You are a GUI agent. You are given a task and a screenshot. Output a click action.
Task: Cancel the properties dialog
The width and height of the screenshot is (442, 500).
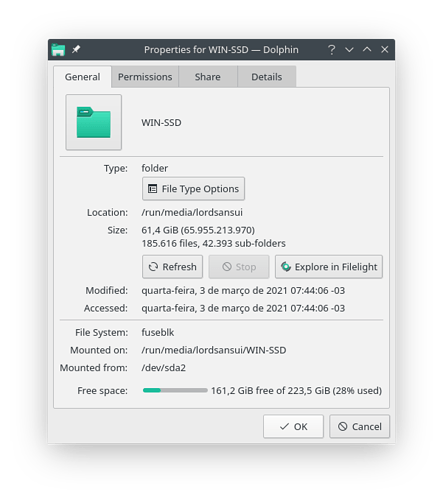(x=359, y=426)
